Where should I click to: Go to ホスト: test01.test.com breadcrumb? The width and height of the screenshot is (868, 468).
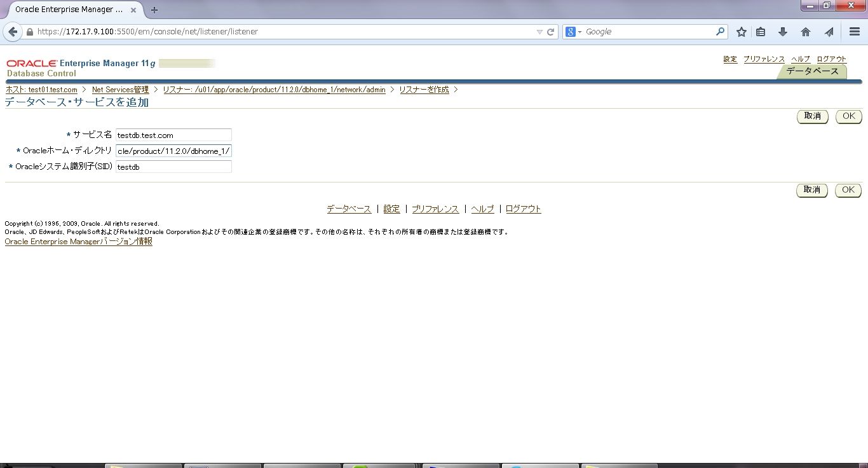41,90
